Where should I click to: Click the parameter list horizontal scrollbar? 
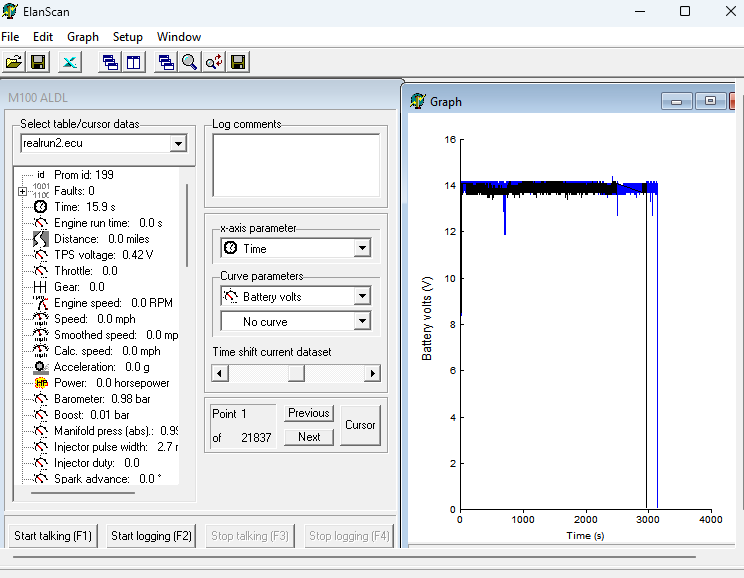click(83, 493)
